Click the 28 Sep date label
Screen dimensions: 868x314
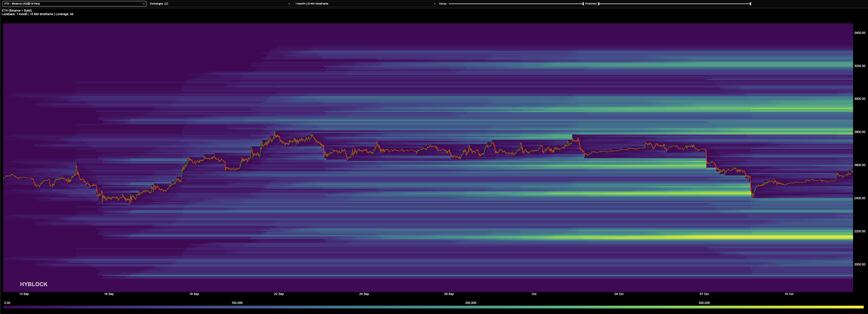click(x=449, y=294)
